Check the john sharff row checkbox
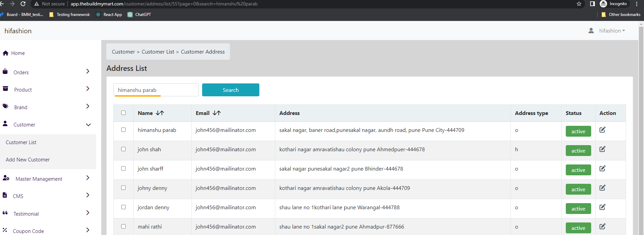The height and width of the screenshot is (235, 644). click(123, 169)
